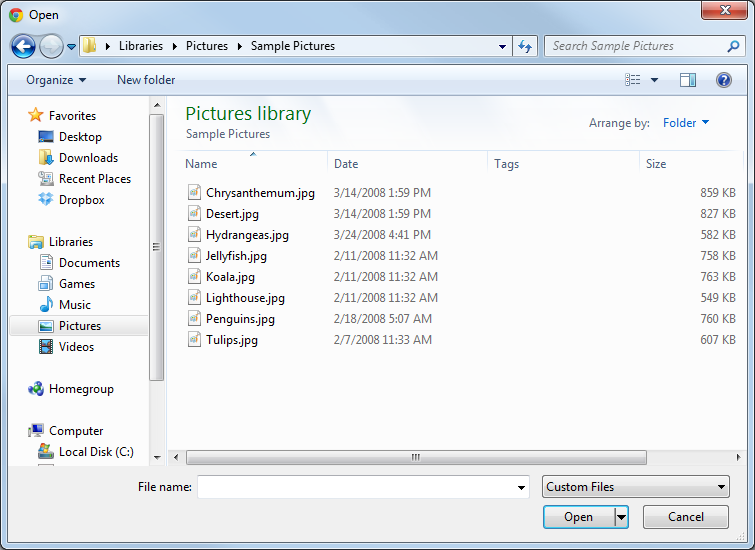755x550 pixels.
Task: Select the Koala.jpg file
Action: (230, 276)
